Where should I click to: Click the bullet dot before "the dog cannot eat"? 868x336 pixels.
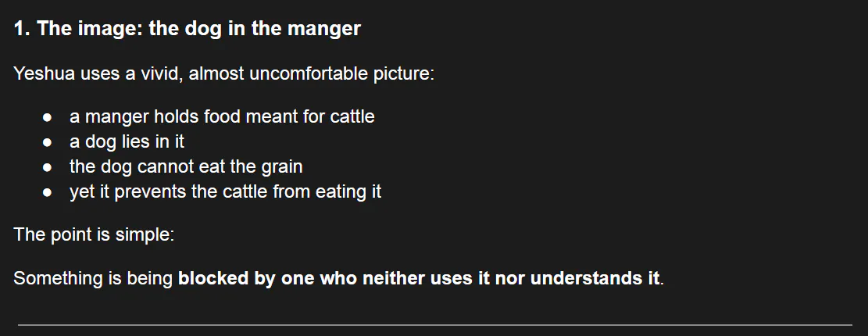48,167
